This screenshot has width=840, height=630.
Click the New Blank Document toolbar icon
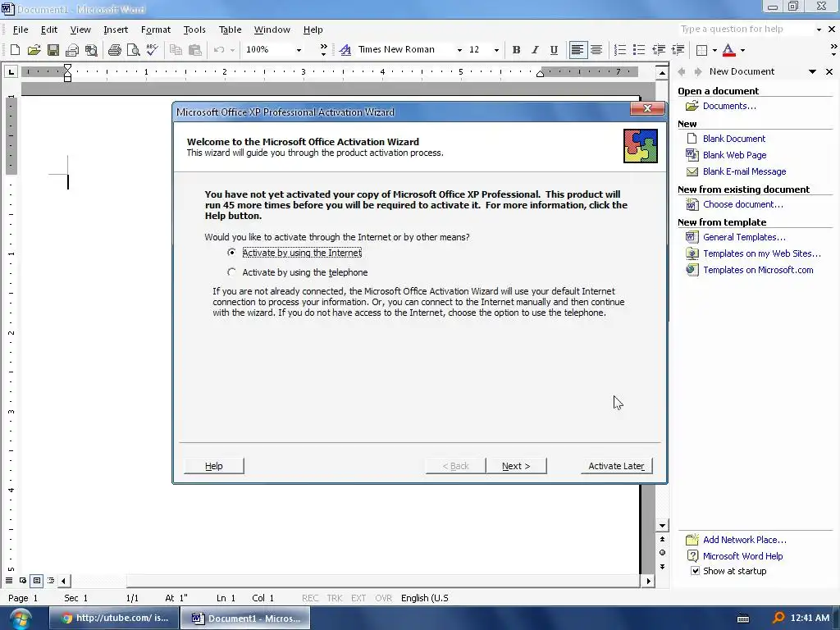[15, 50]
